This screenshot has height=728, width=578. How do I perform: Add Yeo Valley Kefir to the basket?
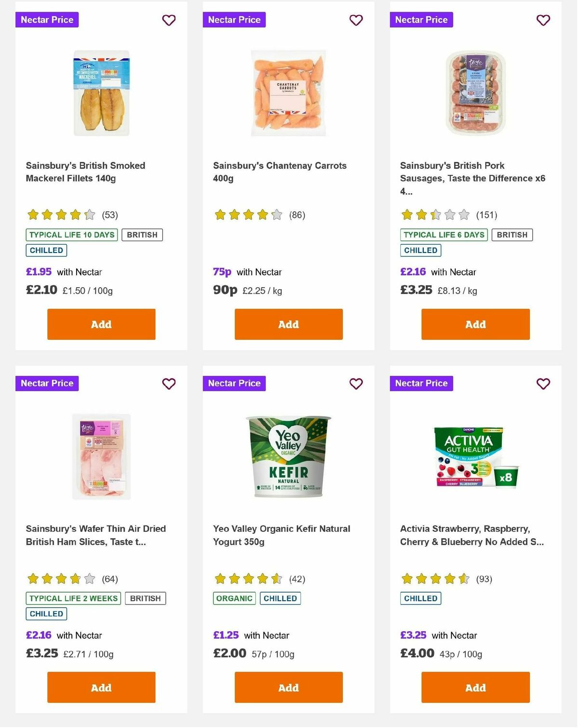[288, 688]
